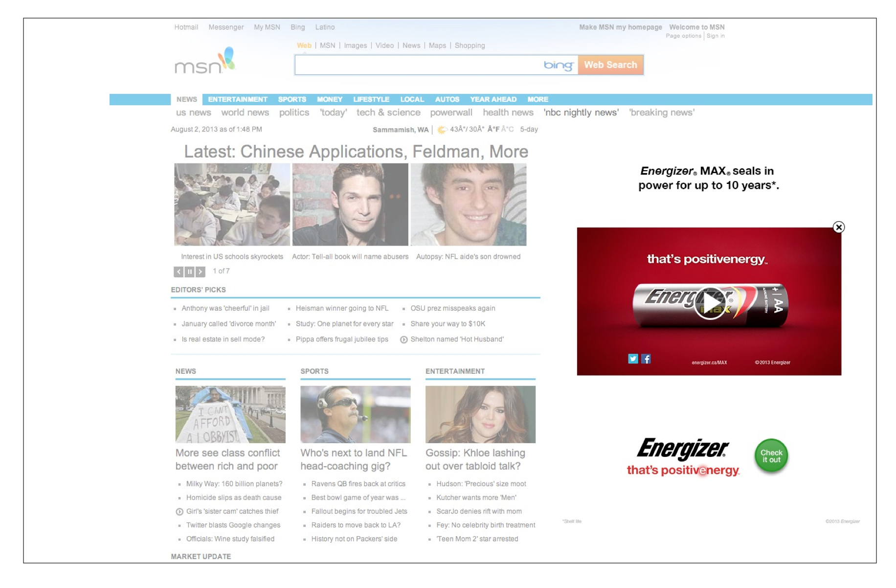Play the Energizer battery video
Screen dimensions: 896x588
tap(709, 303)
